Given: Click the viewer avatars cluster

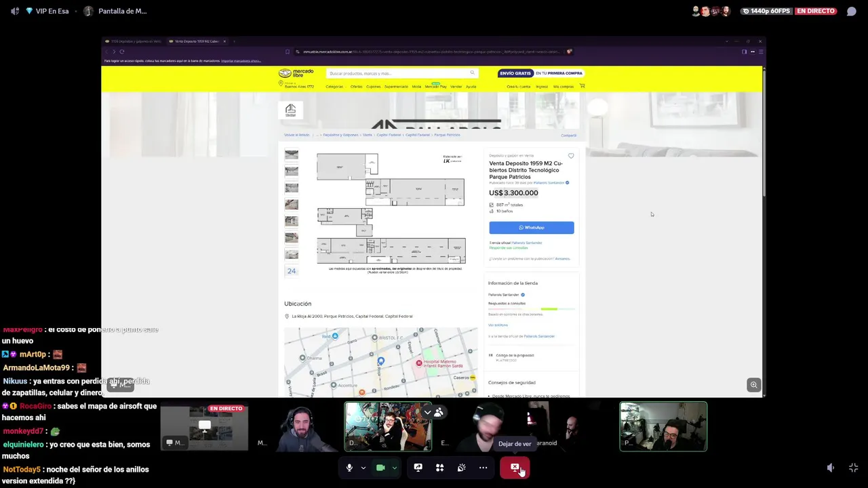Looking at the screenshot, I should 711,11.
